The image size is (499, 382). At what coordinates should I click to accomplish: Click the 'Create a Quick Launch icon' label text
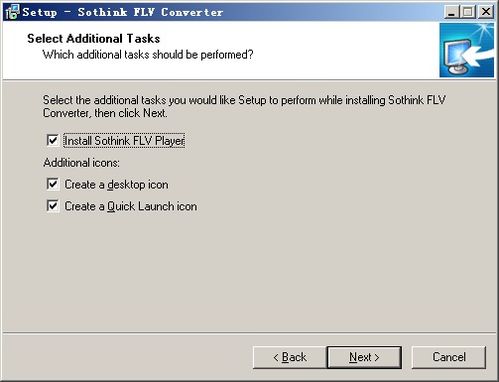(131, 206)
